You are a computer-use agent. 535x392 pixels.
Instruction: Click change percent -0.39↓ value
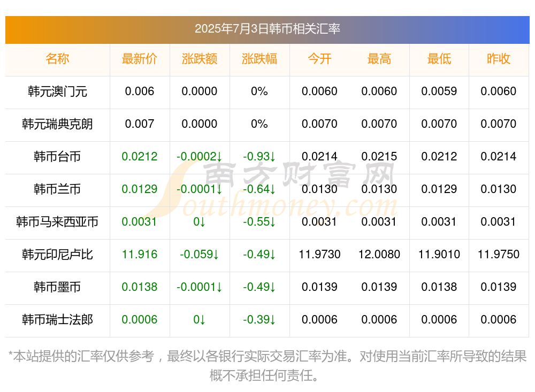click(x=259, y=320)
